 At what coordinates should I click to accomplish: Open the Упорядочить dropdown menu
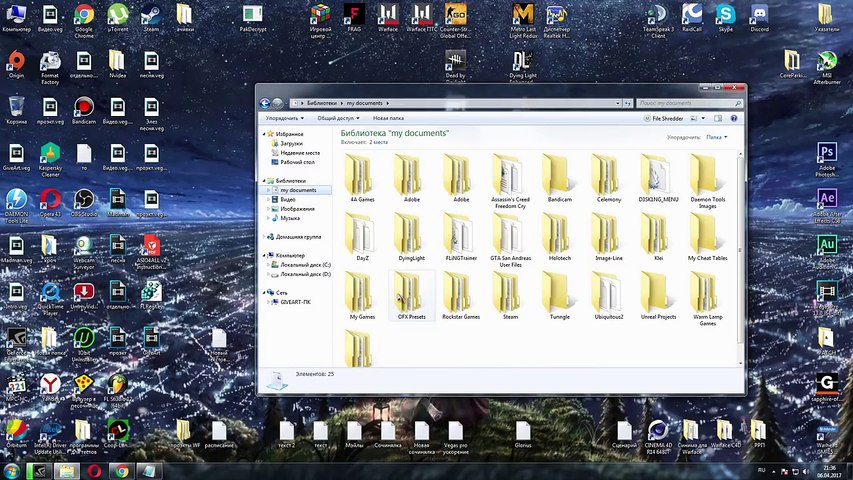point(285,118)
